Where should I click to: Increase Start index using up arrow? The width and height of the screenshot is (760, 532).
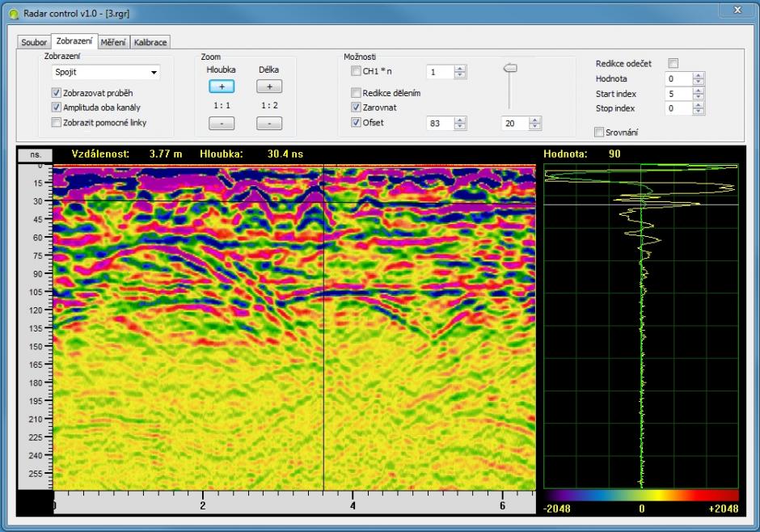click(x=699, y=91)
